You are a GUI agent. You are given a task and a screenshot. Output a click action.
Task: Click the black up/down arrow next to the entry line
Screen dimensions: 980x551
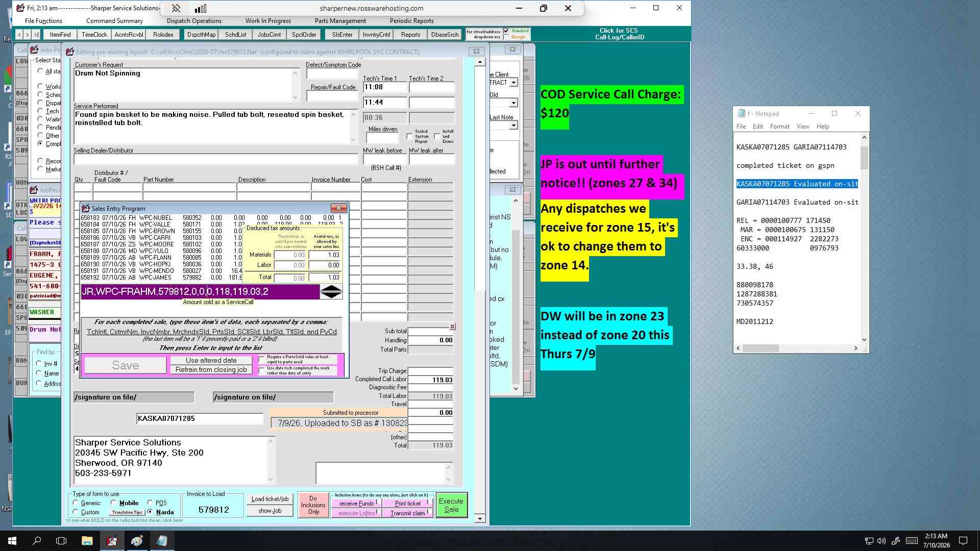331,292
